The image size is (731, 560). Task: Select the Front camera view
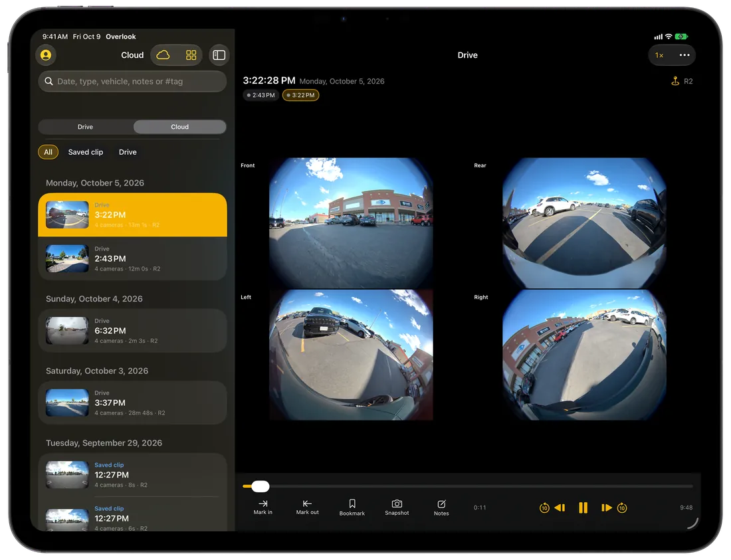click(x=351, y=223)
